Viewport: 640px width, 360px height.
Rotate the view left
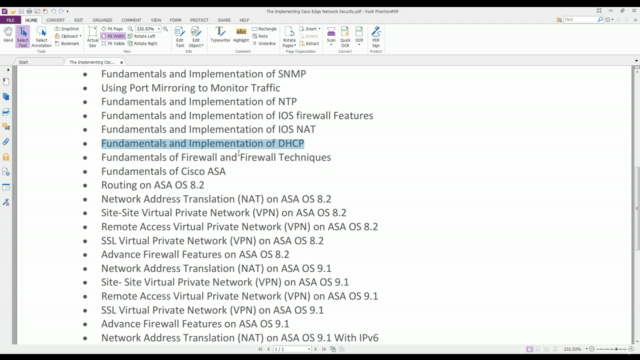click(141, 36)
